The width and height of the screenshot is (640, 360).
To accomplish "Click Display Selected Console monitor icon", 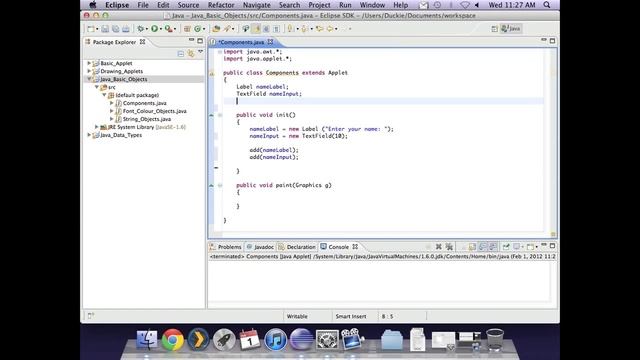I will pyautogui.click(x=516, y=247).
